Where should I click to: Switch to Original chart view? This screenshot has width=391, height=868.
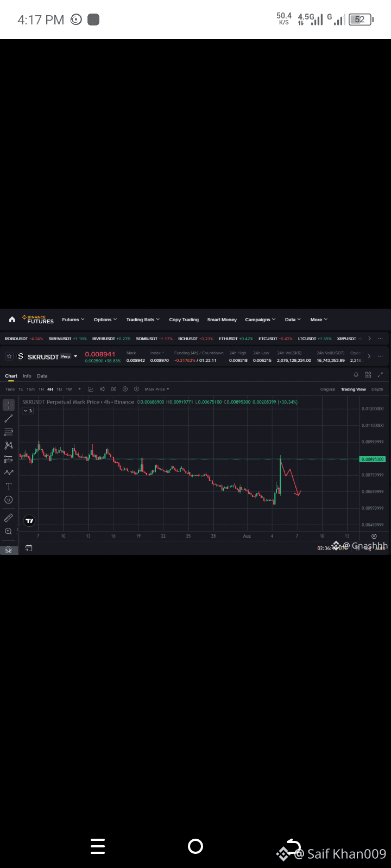point(328,389)
